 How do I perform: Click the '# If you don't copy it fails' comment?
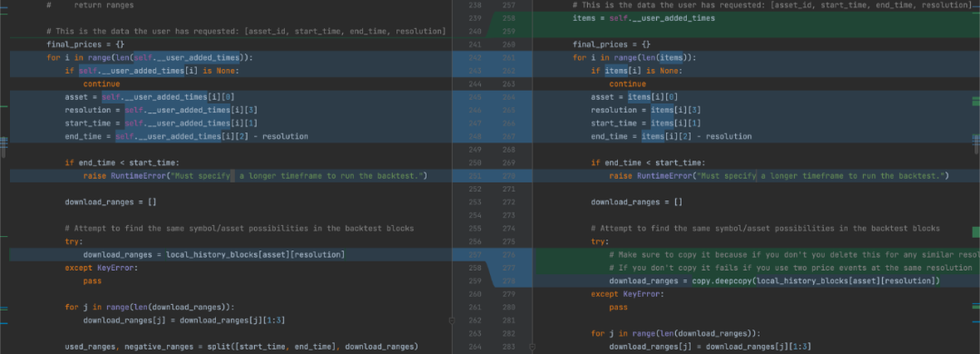coord(790,268)
